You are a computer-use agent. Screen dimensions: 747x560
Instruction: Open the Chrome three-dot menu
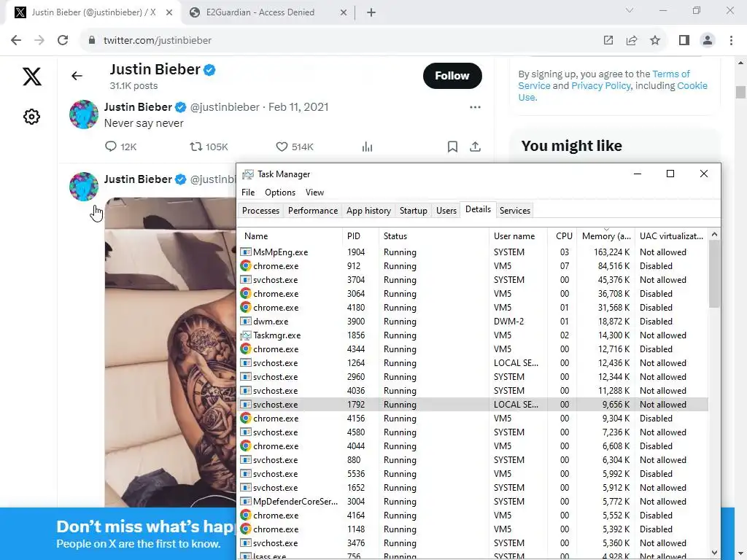[x=731, y=41]
